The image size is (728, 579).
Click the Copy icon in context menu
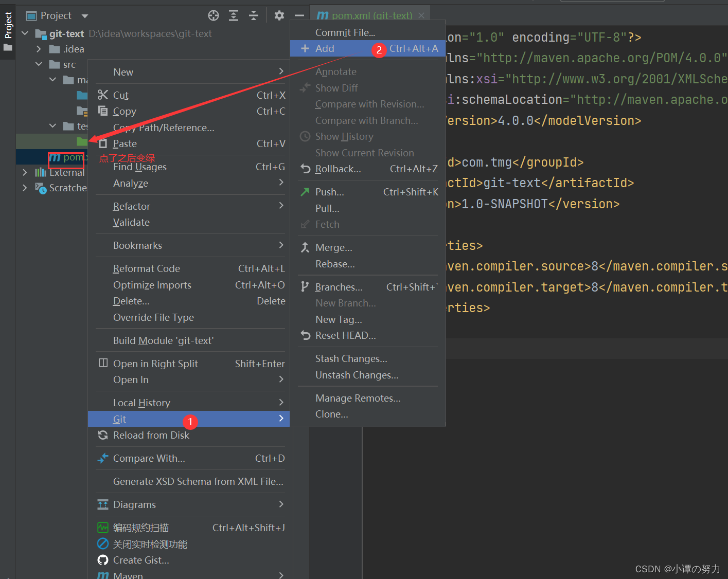(x=103, y=111)
